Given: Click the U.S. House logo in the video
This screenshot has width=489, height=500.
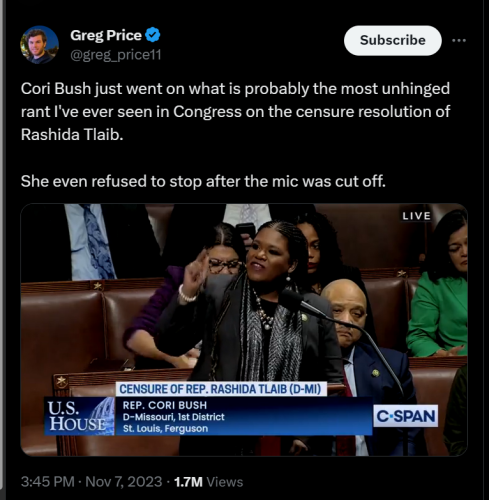Looking at the screenshot, I should point(79,416).
